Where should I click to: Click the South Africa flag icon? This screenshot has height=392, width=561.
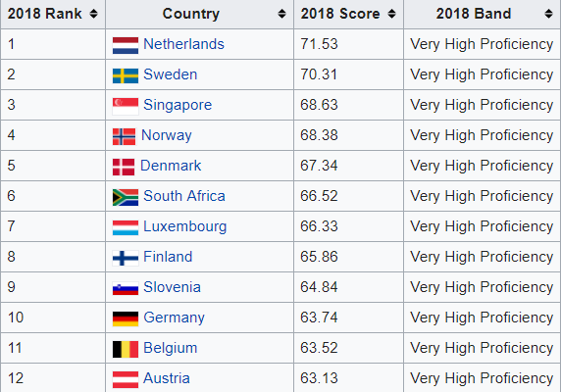click(126, 197)
